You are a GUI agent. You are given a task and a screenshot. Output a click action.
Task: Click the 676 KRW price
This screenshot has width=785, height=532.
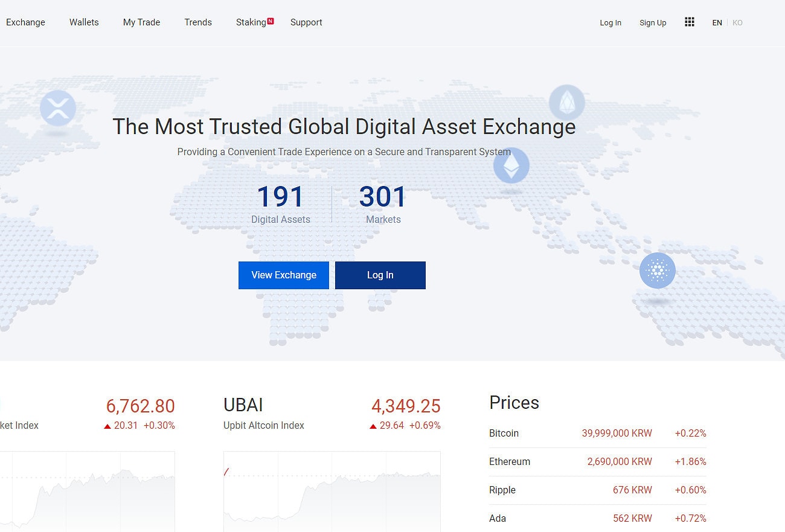coord(632,490)
